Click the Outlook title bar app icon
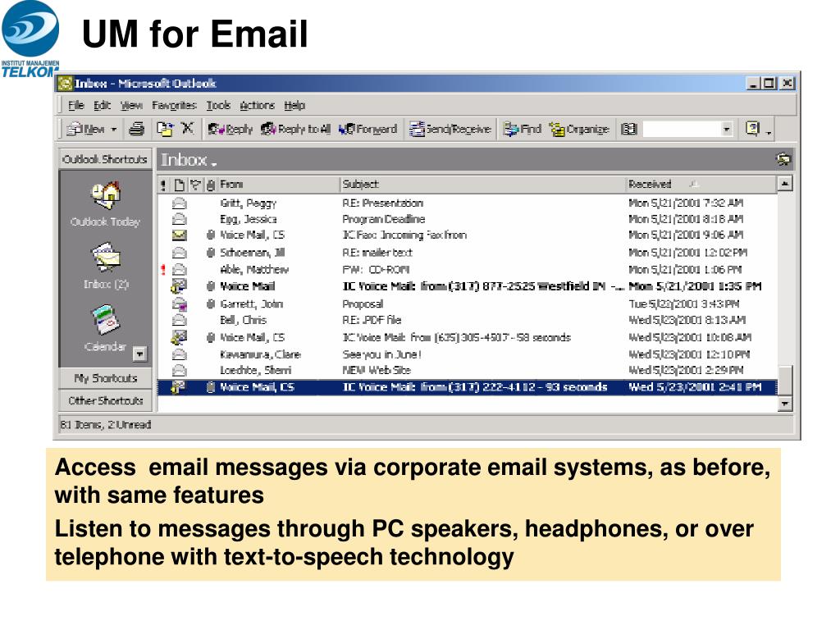 66,84
